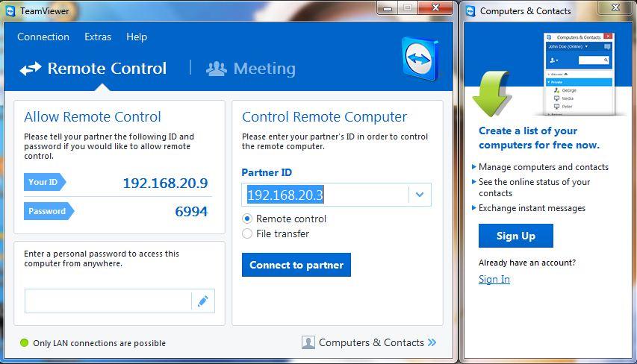Expand Computers & Contacts with the double chevron
The image size is (637, 364).
coord(432,342)
